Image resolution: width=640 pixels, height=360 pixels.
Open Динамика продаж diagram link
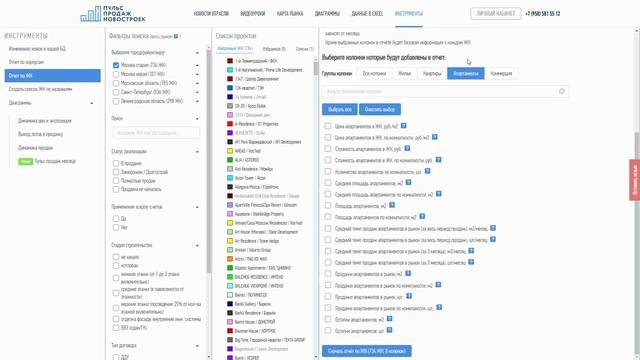[35, 148]
